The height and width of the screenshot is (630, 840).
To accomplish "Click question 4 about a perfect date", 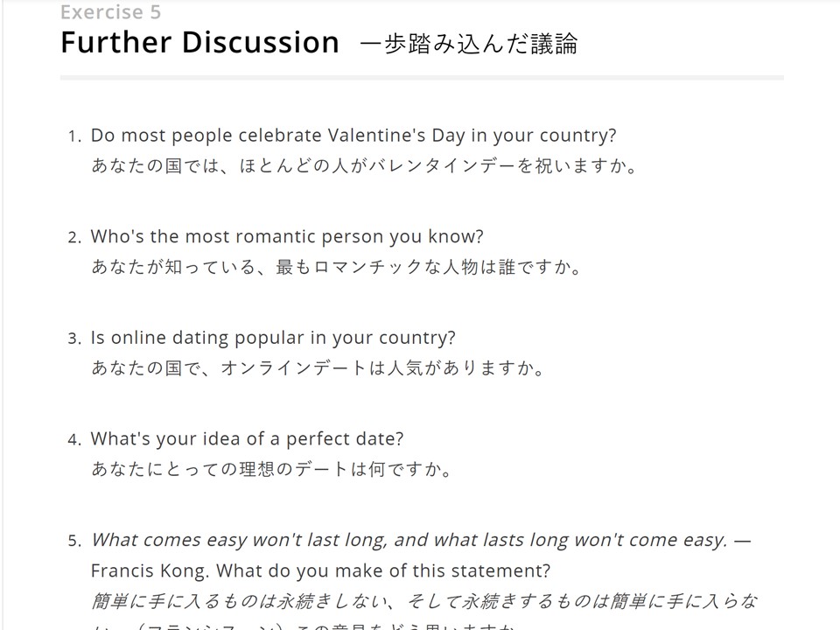I will click(x=247, y=438).
